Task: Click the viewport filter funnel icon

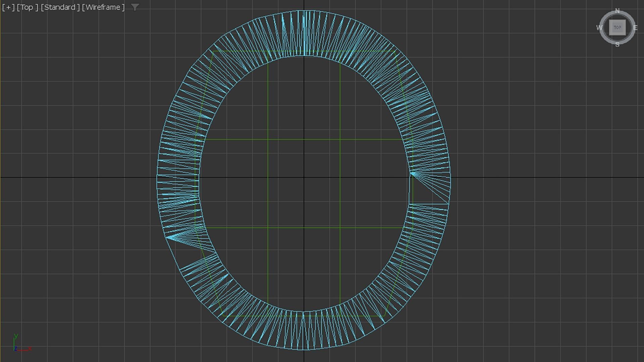Action: 135,7
